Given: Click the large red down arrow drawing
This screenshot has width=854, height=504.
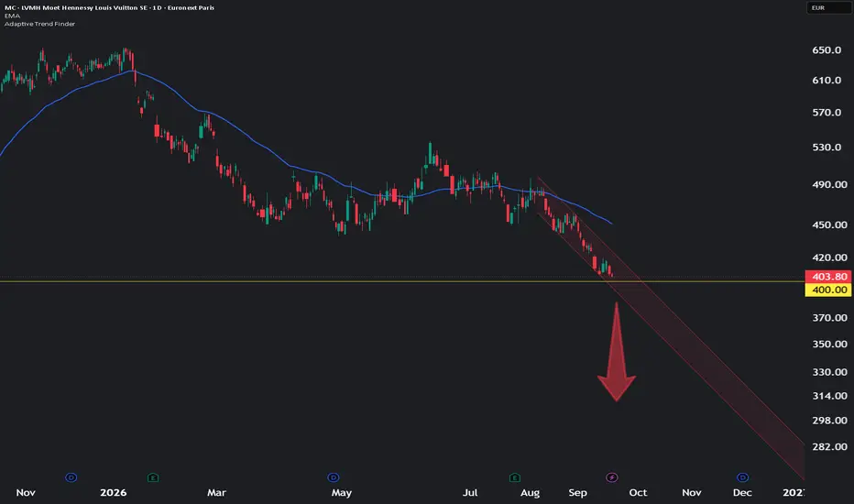Looking at the screenshot, I should pos(617,353).
